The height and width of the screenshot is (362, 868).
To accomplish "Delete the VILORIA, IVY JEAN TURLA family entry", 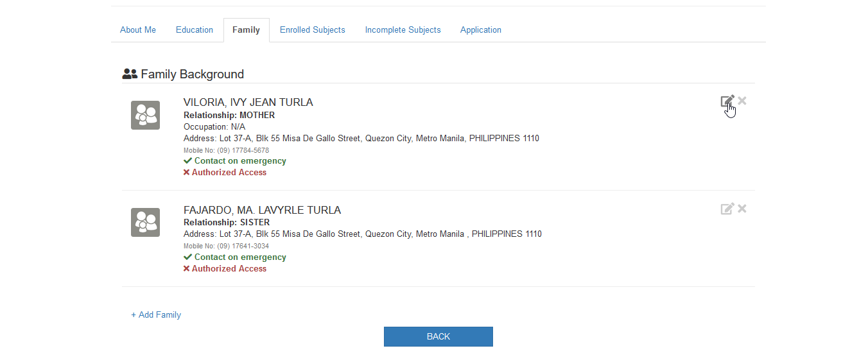I will [x=742, y=101].
